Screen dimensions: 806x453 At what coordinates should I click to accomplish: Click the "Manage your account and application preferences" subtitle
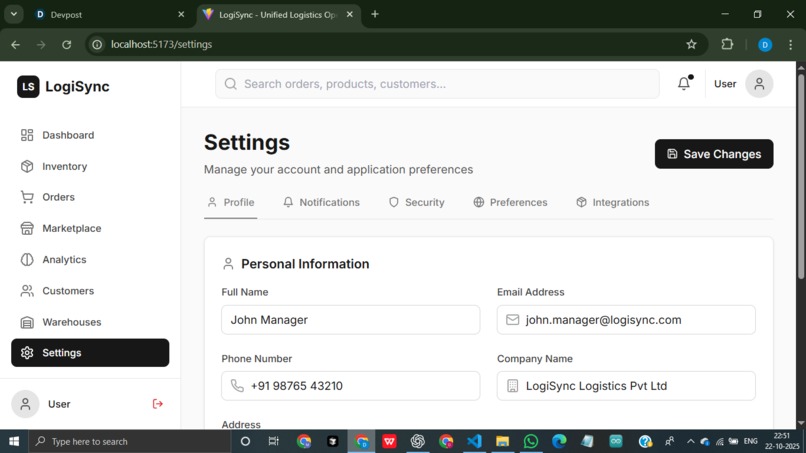pyautogui.click(x=338, y=170)
